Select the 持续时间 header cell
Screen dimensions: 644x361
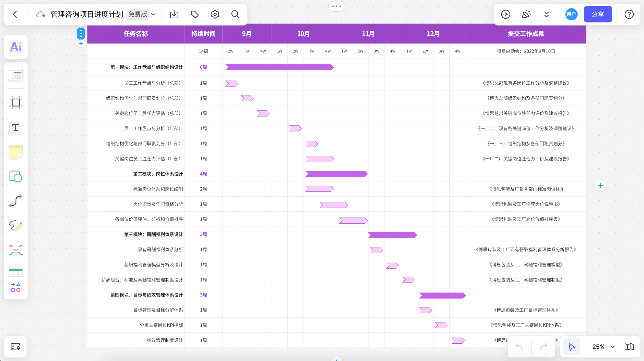point(203,34)
